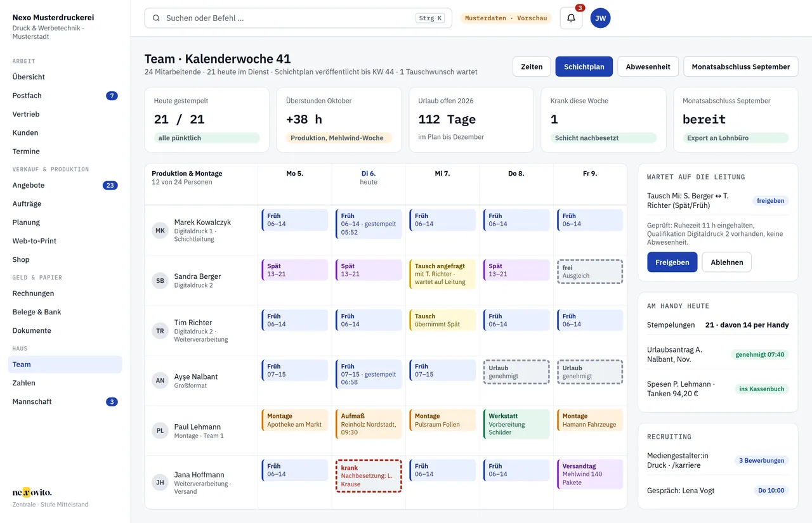Click the 'genehmigt 07:40' badge
The width and height of the screenshot is (812, 523).
pyautogui.click(x=760, y=354)
